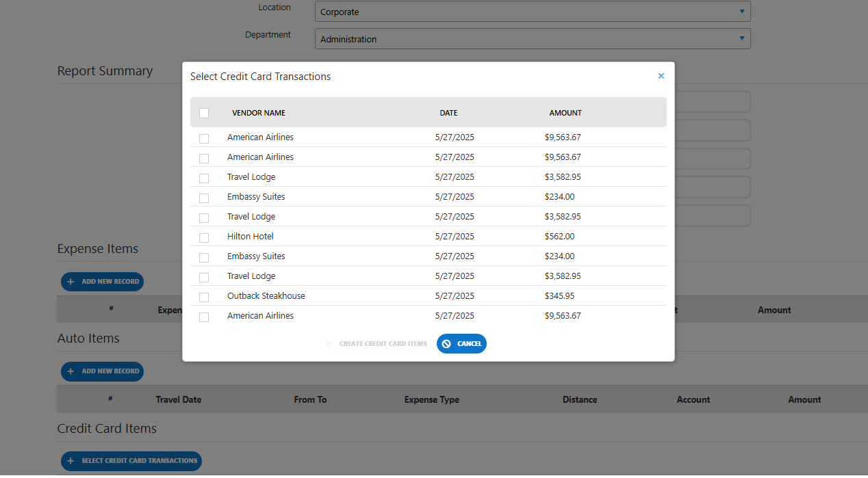Close the Select Credit Card Transactions dialog
The image size is (868, 478).
661,76
